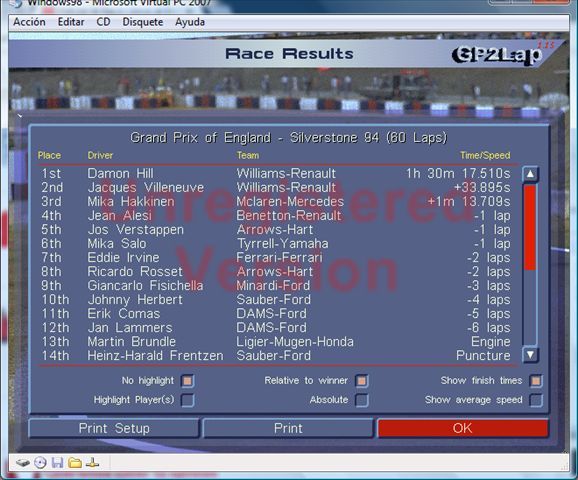Click team Tyrrell-Yamaha
The width and height of the screenshot is (578, 480).
(282, 243)
